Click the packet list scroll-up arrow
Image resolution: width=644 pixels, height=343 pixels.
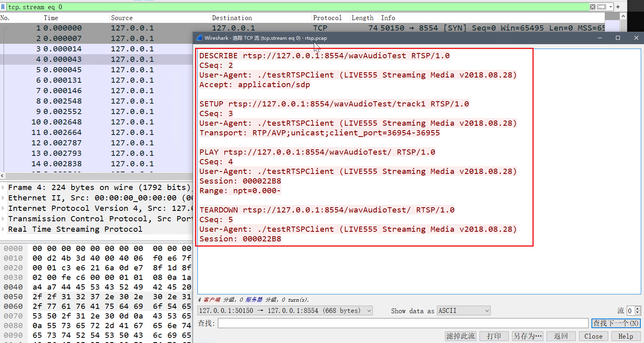point(623,16)
